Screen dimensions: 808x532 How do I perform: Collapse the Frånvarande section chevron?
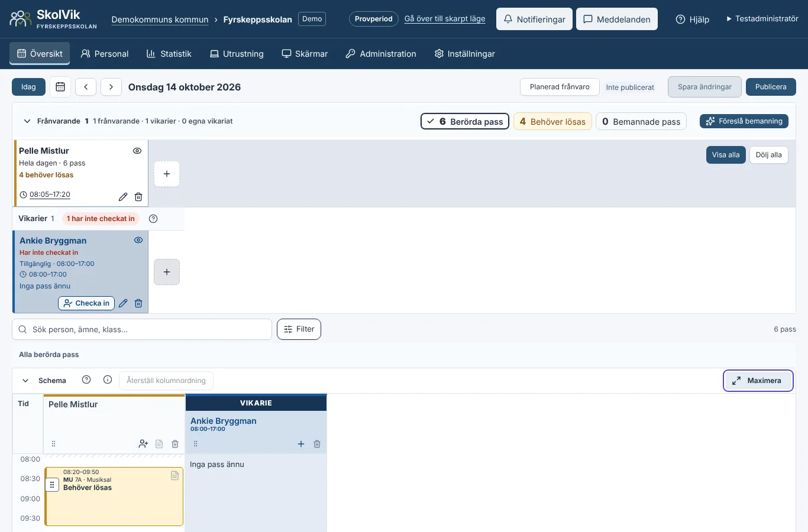coord(27,121)
